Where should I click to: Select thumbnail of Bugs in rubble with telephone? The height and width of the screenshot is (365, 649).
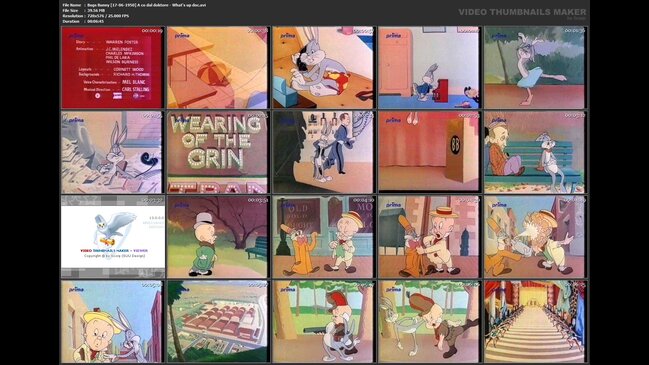point(112,152)
